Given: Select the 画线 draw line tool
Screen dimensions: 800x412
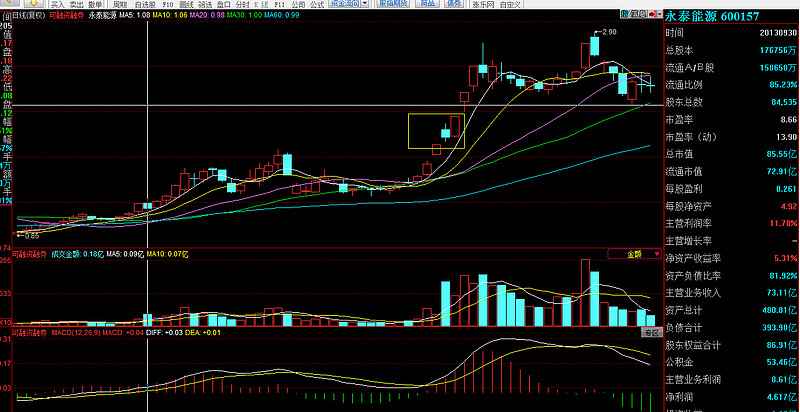Looking at the screenshot, I should coord(187,5).
